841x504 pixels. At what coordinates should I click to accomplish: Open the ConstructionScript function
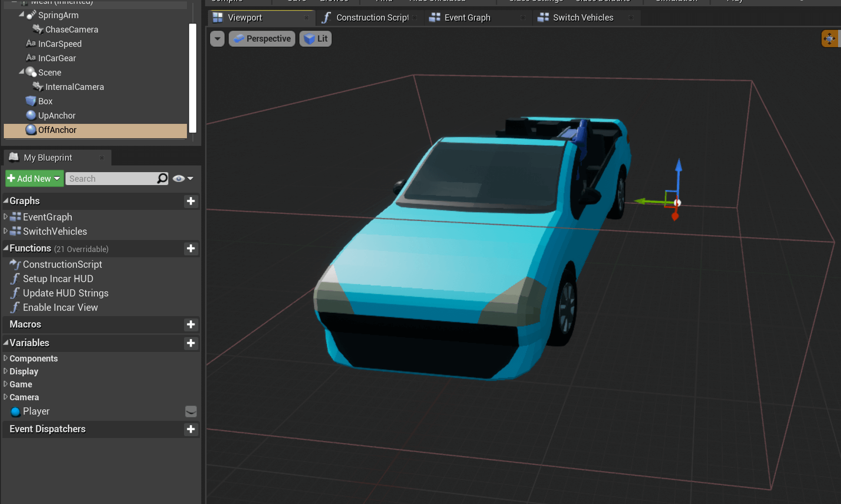(x=62, y=264)
